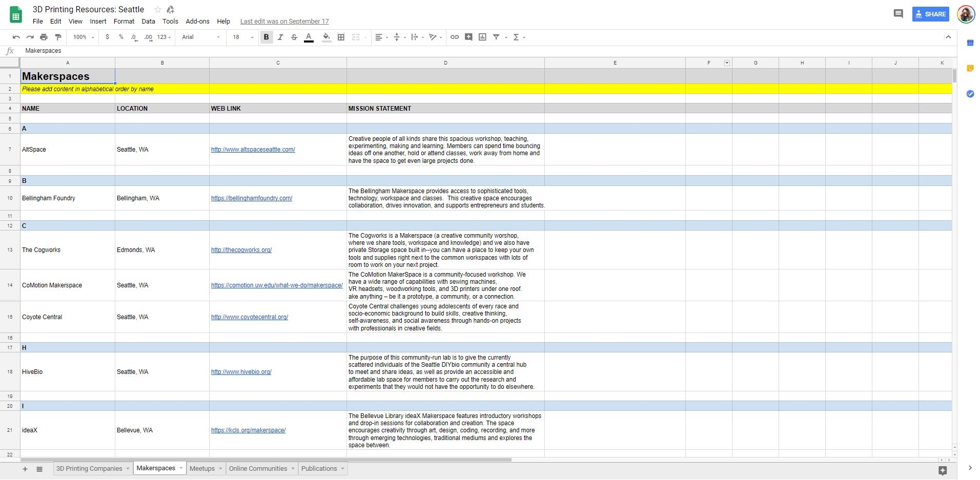Toggle strikethrough formatting
The image size is (980, 480).
[x=294, y=37]
